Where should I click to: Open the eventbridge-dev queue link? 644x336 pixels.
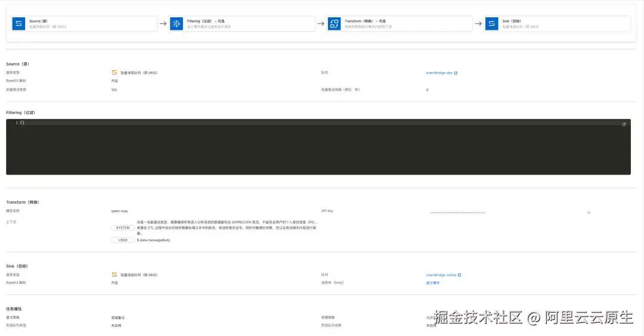click(439, 73)
